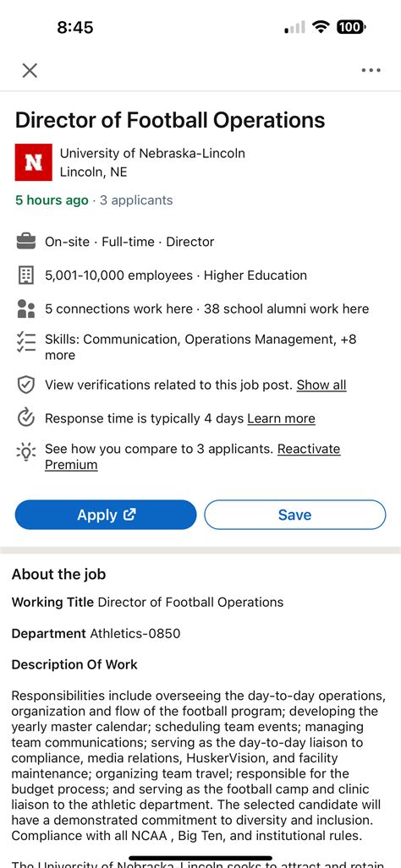The height and width of the screenshot is (868, 401).
Task: Tap the people icon beside connections info
Action: pyautogui.click(x=25, y=308)
